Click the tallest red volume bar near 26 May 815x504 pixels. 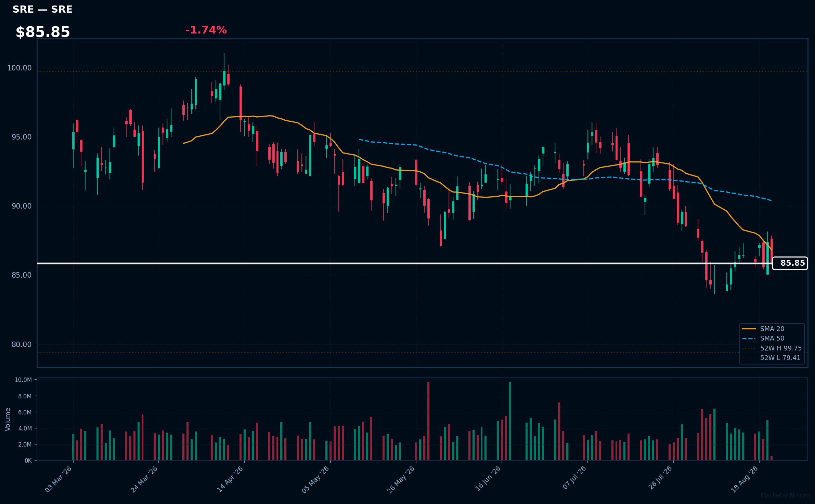tap(428, 421)
